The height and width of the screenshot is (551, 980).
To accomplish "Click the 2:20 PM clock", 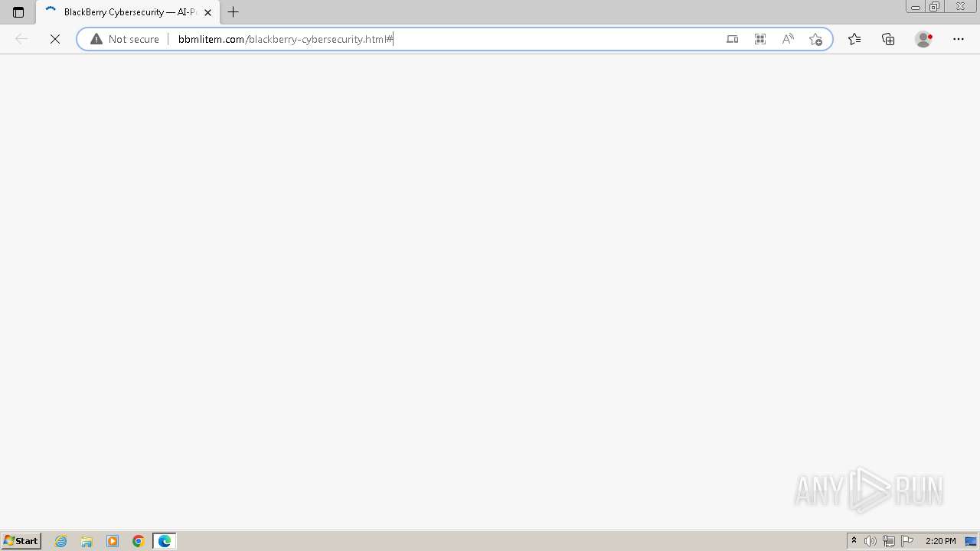I will [940, 541].
